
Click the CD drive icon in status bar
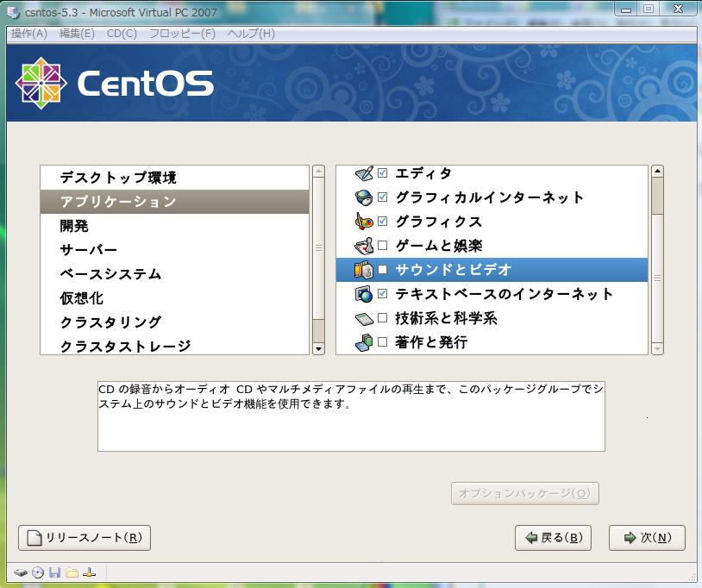click(x=38, y=572)
